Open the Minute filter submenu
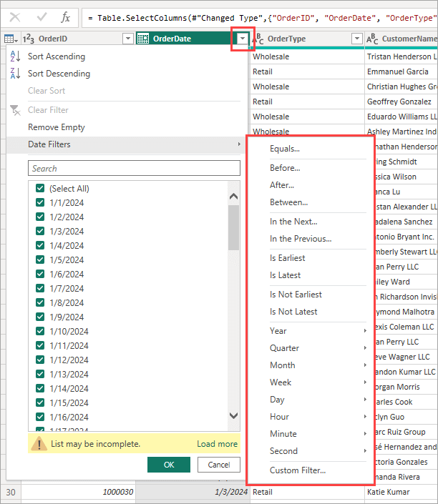438x504 pixels. point(318,434)
